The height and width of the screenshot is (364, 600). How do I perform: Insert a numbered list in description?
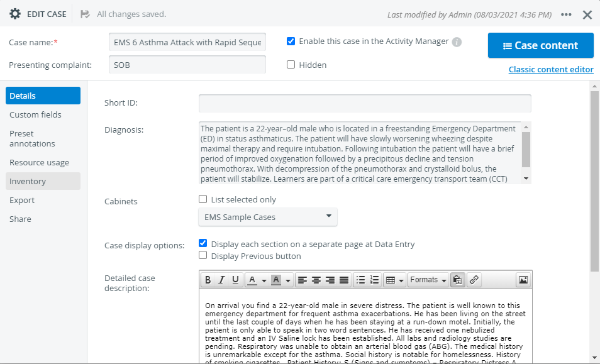point(375,280)
